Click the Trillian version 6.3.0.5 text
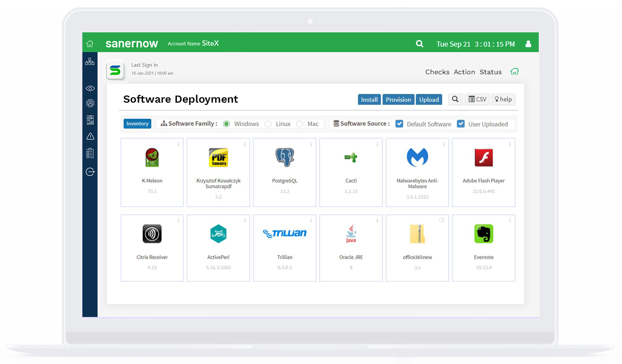The height and width of the screenshot is (364, 622). (285, 268)
